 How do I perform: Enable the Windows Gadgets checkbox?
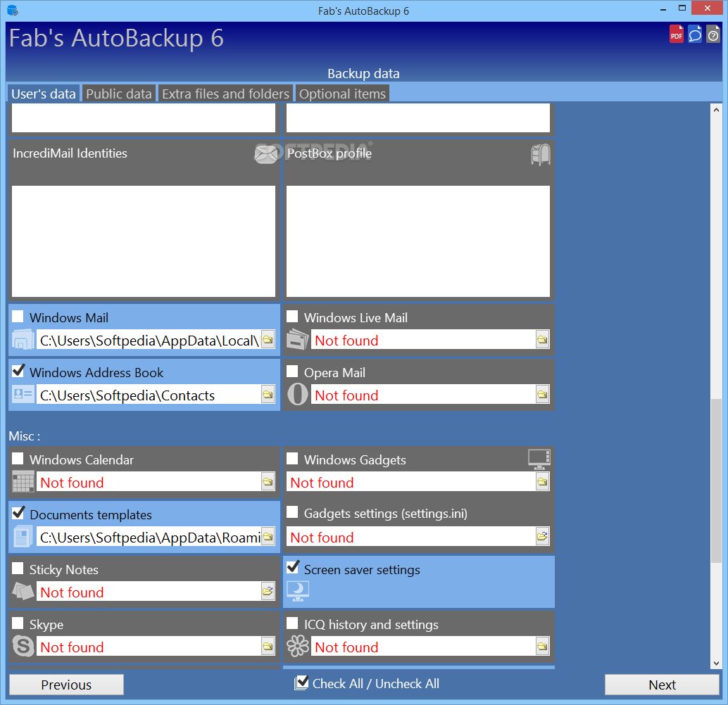[x=292, y=459]
